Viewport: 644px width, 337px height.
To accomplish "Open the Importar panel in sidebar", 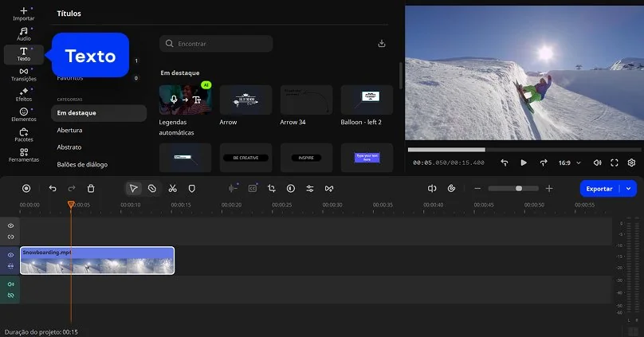I will (24, 13).
